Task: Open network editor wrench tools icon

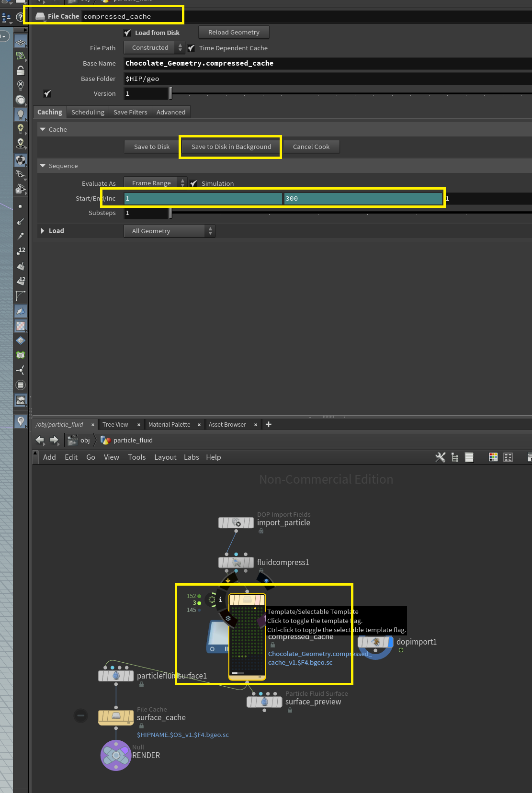Action: coord(440,457)
